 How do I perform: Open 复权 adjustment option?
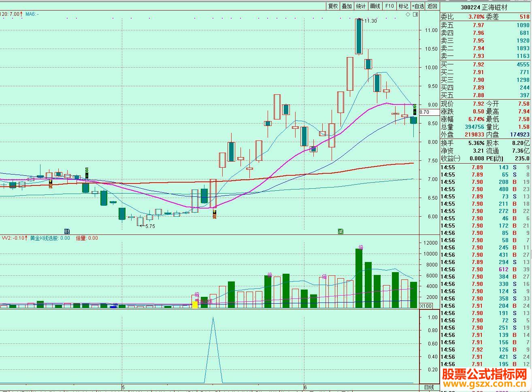(x=333, y=6)
